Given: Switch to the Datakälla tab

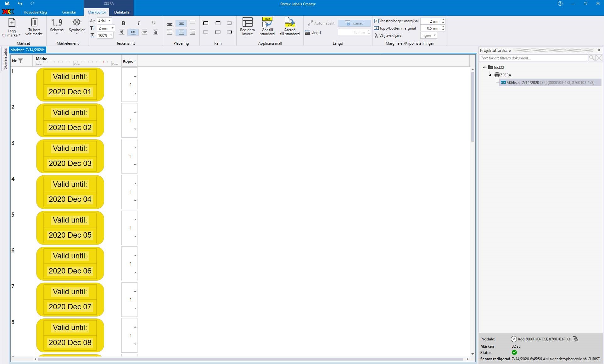Looking at the screenshot, I should pyautogui.click(x=122, y=12).
